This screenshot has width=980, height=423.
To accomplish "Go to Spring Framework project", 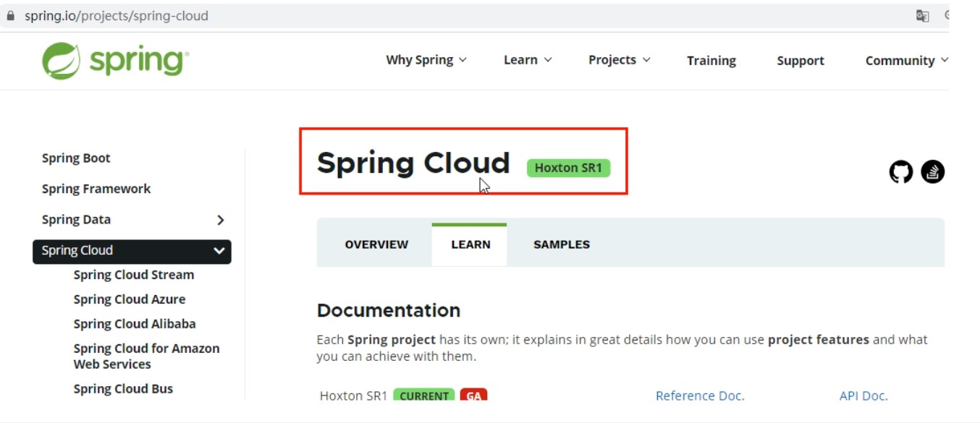I will click(96, 189).
